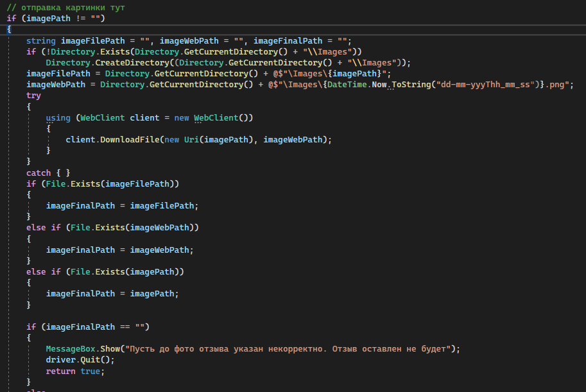The height and width of the screenshot is (392, 586).
Task: Click the DateTime class name
Action: pyautogui.click(x=347, y=85)
